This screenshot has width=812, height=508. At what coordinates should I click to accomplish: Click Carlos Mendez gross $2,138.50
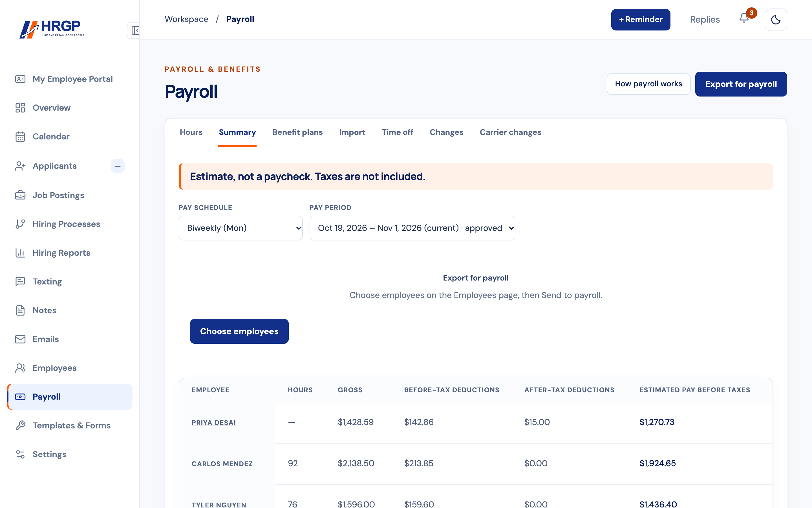pyautogui.click(x=356, y=463)
